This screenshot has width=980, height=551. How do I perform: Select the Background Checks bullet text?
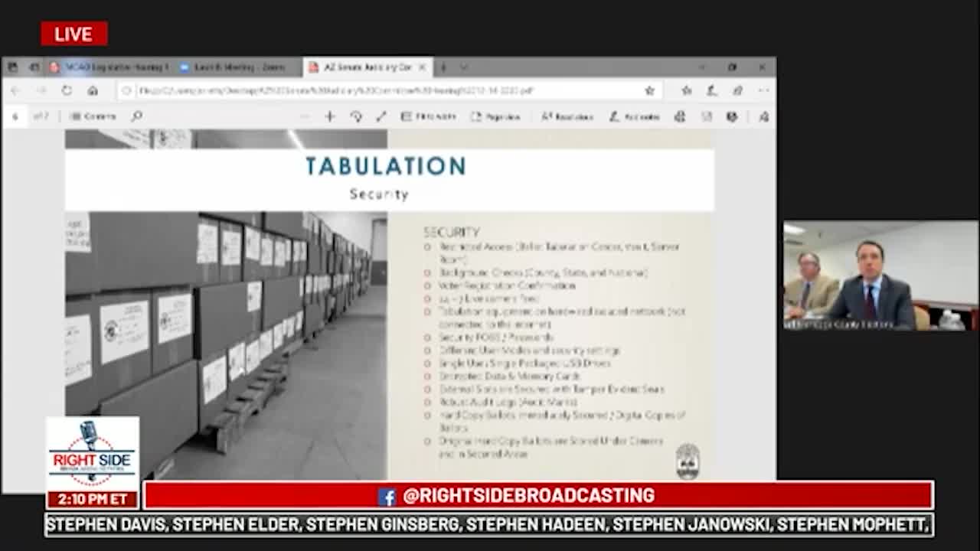[544, 272]
